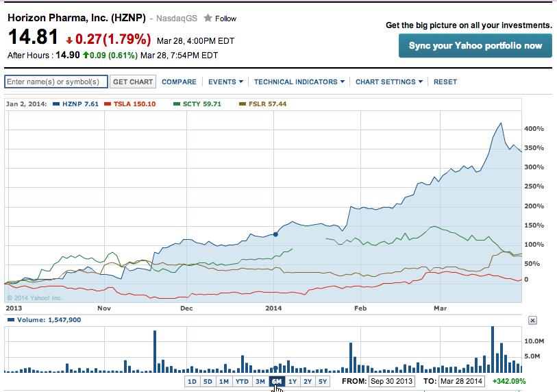This screenshot has height=392, width=557.
Task: Click the SCTY green legend color marker
Action: point(177,104)
